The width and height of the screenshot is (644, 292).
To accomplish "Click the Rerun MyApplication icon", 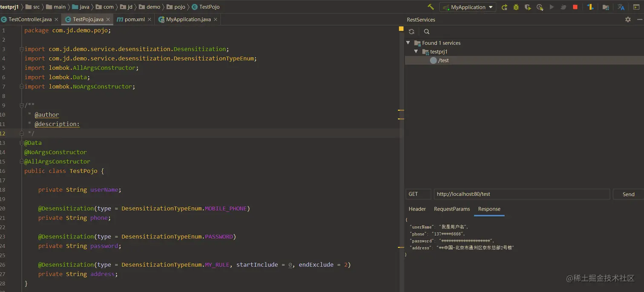I will [x=504, y=7].
